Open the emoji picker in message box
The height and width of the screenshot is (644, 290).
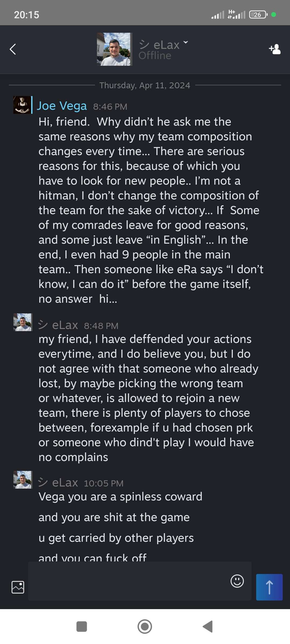pos(237,581)
